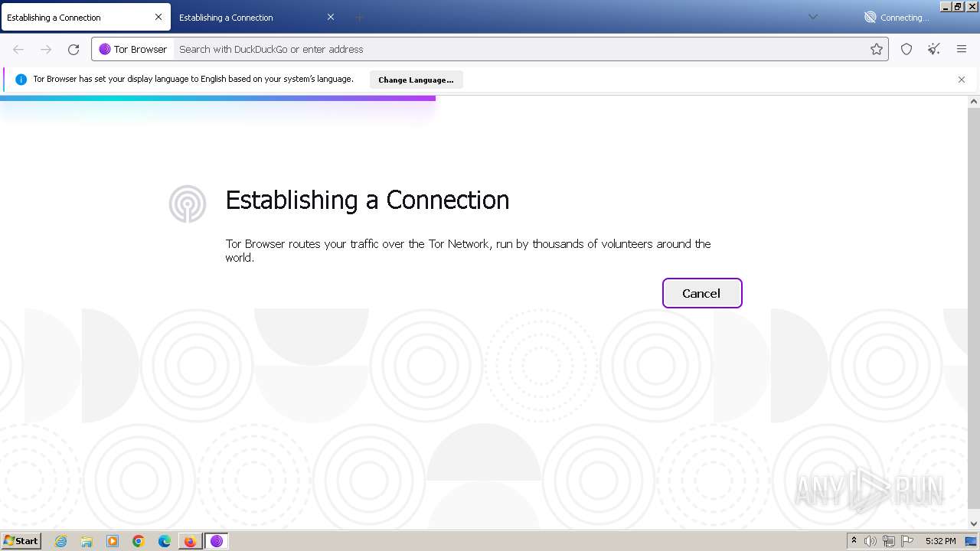The image size is (980, 551).
Task: Close the first Establishing a Connection tab
Action: (158, 17)
